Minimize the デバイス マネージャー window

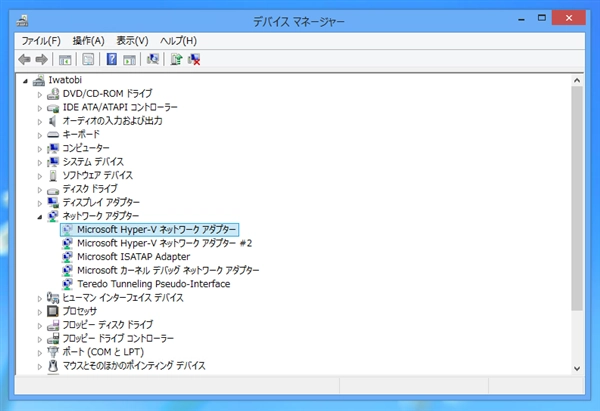coord(521,18)
